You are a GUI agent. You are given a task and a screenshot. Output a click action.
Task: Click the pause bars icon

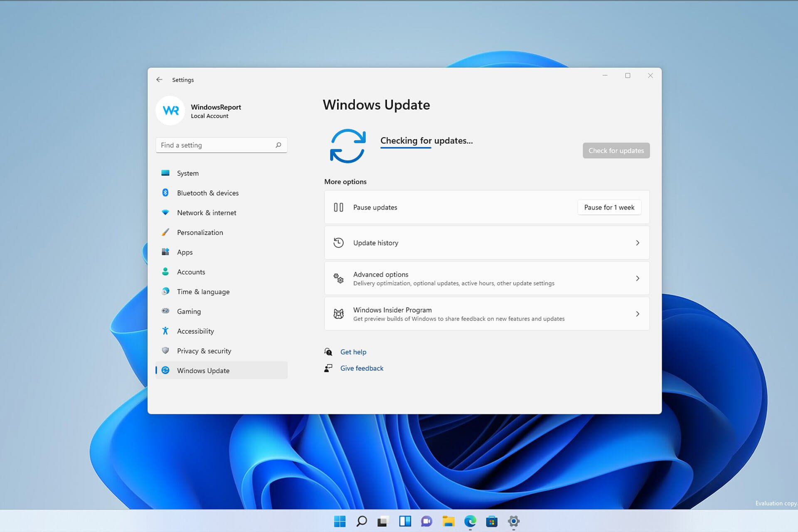tap(339, 207)
